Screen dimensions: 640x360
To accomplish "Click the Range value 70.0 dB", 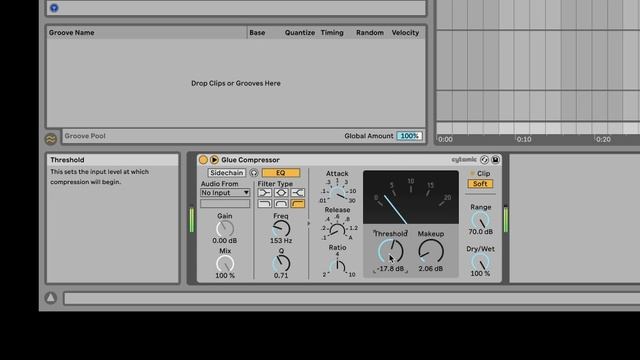I will [481, 231].
